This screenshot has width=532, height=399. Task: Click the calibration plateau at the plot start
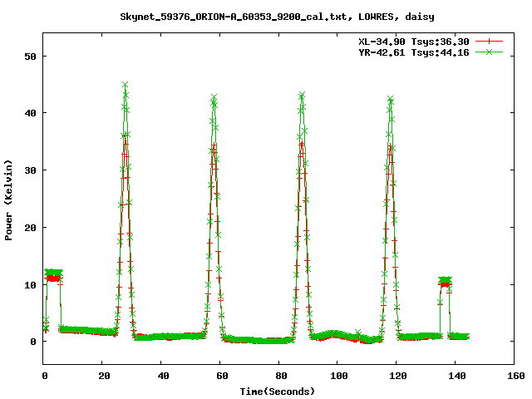coord(53,275)
